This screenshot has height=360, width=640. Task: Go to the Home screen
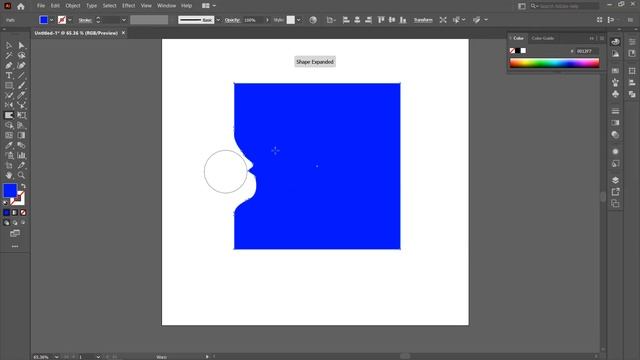(x=21, y=6)
